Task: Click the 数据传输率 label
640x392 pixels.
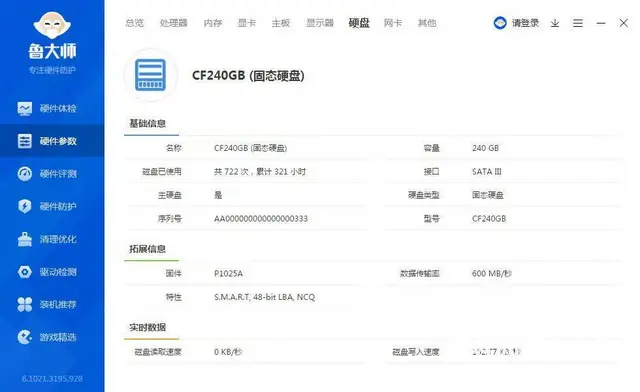Action: 420,274
